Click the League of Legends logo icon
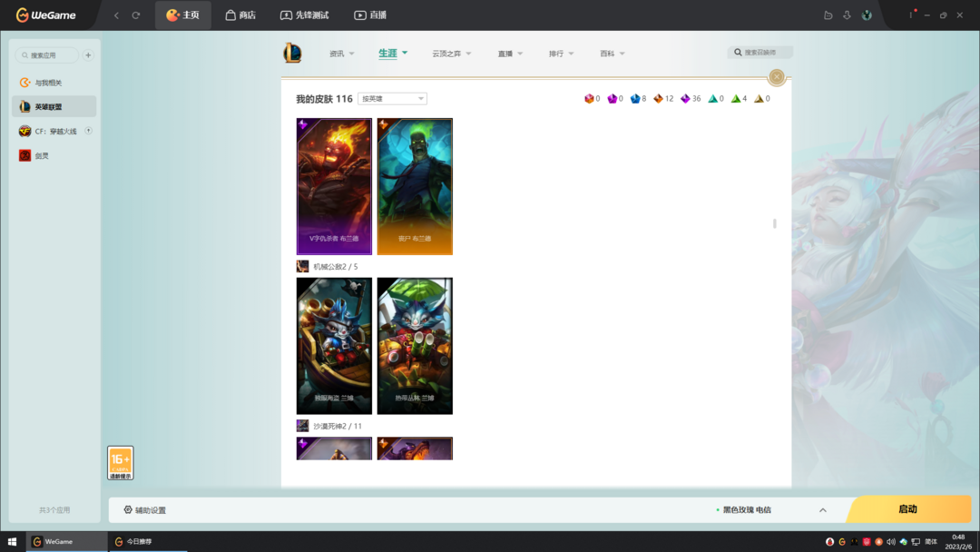980x552 pixels. tap(292, 54)
